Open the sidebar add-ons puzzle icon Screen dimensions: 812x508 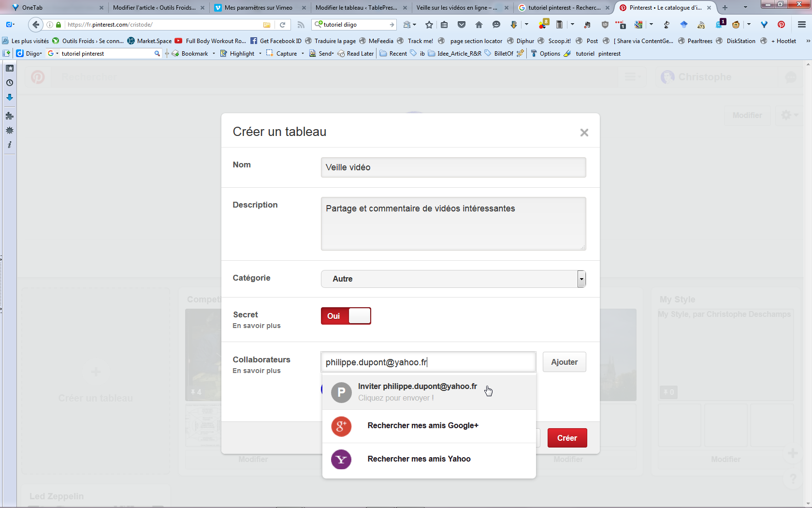point(10,116)
